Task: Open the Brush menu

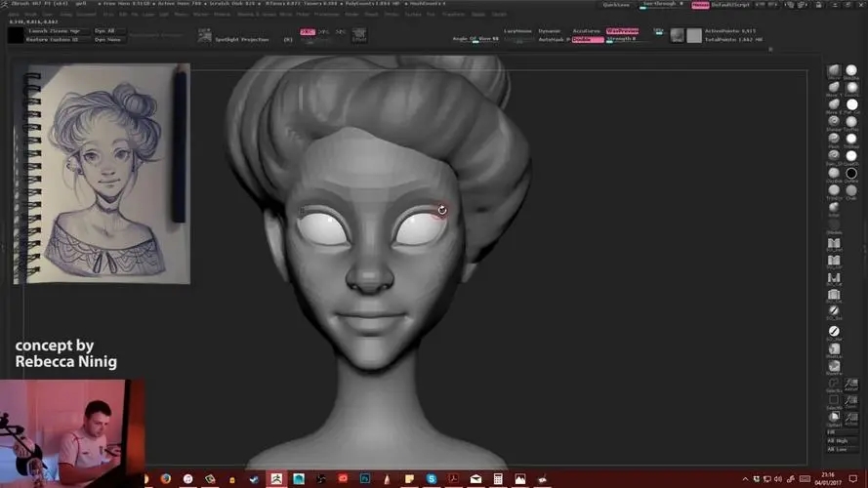Action: [x=30, y=15]
